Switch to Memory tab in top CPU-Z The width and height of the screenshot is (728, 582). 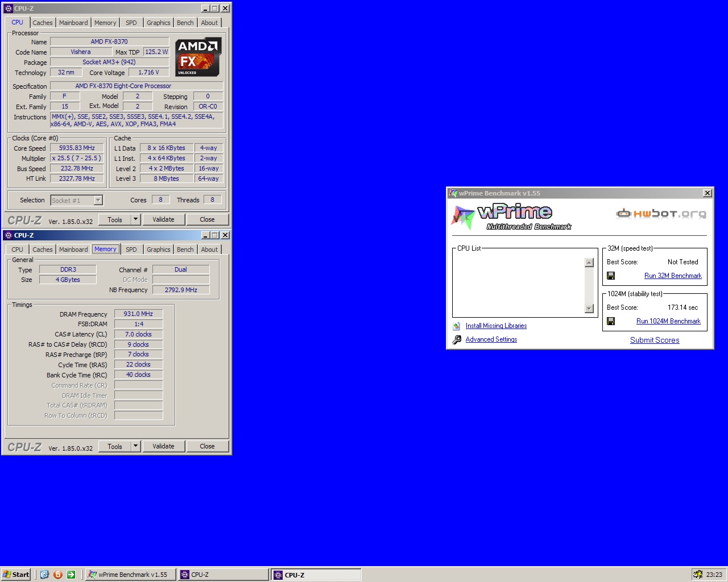pos(105,23)
